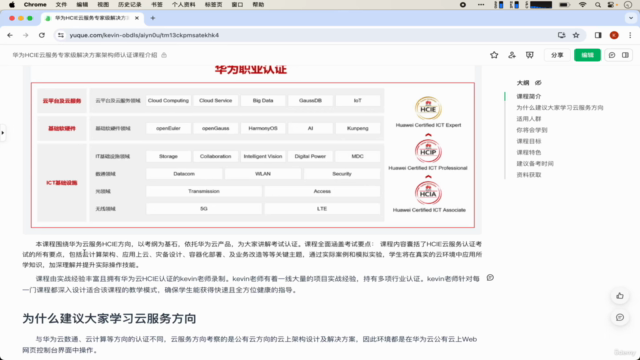This screenshot has width=640, height=360.
Task: Star this Yuque document as favorite
Action: (494, 55)
